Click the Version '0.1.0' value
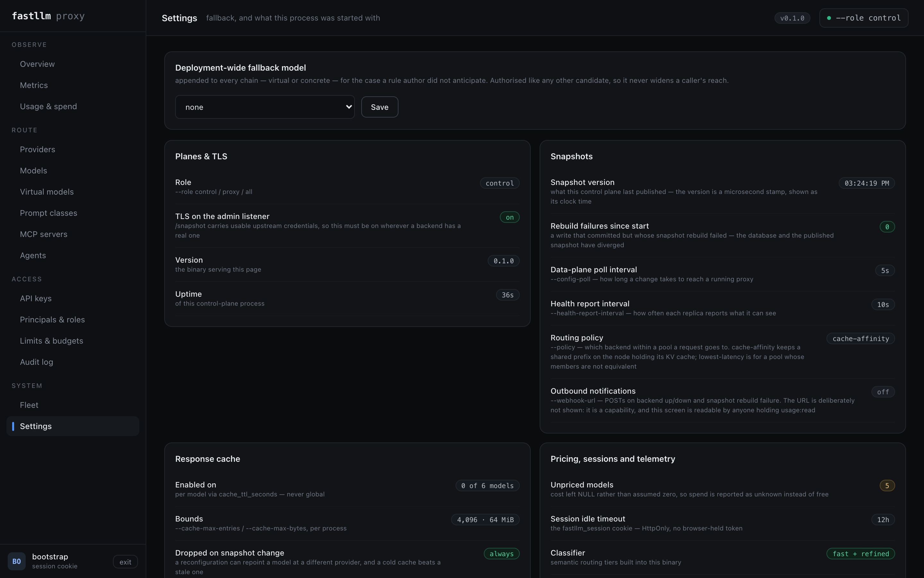Image resolution: width=924 pixels, height=578 pixels. 503,261
